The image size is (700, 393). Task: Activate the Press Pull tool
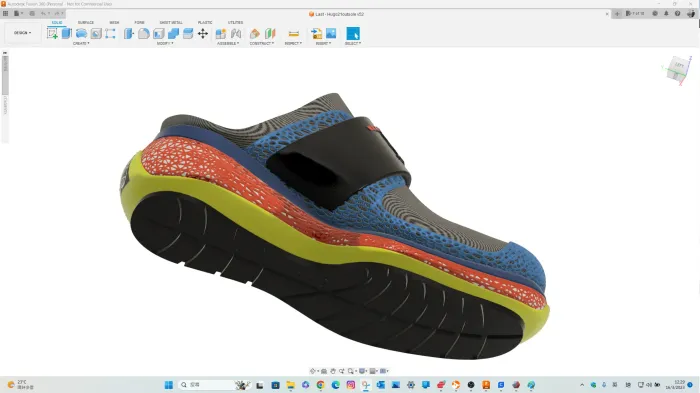point(129,33)
